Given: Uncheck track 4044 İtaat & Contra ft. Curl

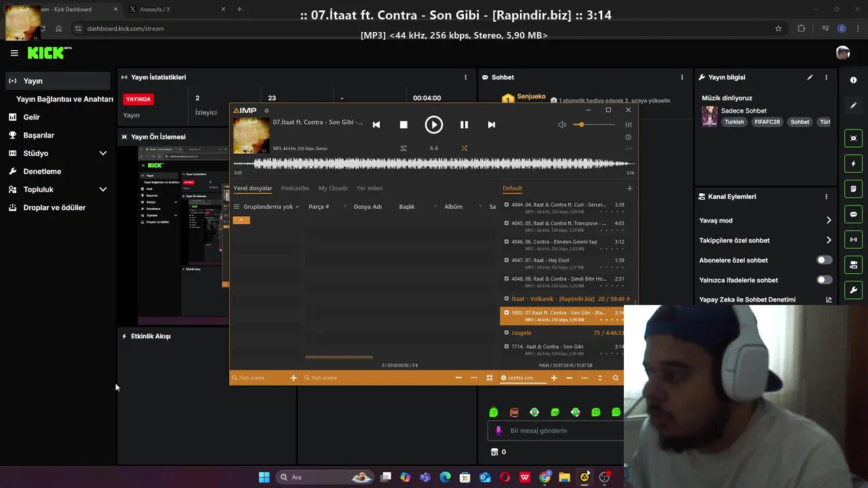Looking at the screenshot, I should click(507, 205).
